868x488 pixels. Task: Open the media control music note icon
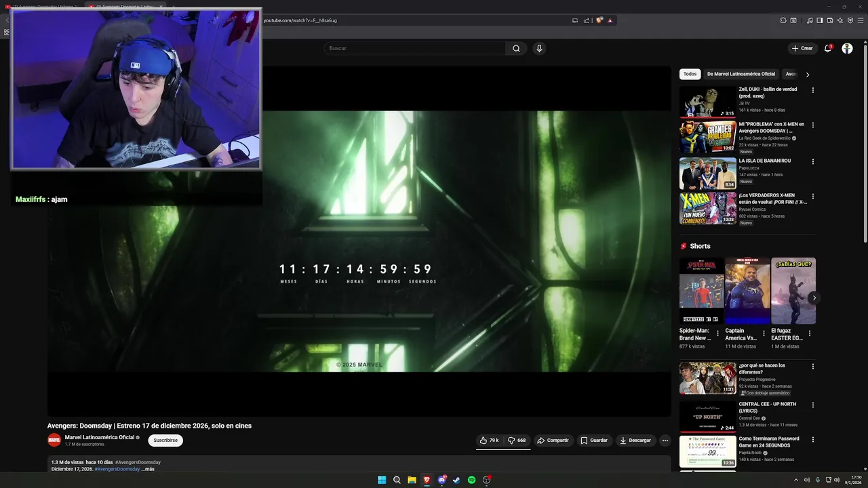coord(809,20)
